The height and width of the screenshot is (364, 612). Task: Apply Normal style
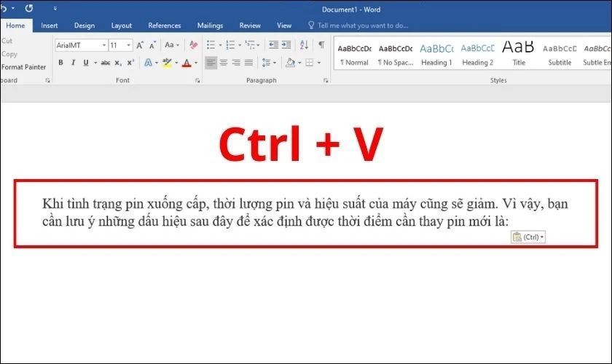(x=354, y=55)
